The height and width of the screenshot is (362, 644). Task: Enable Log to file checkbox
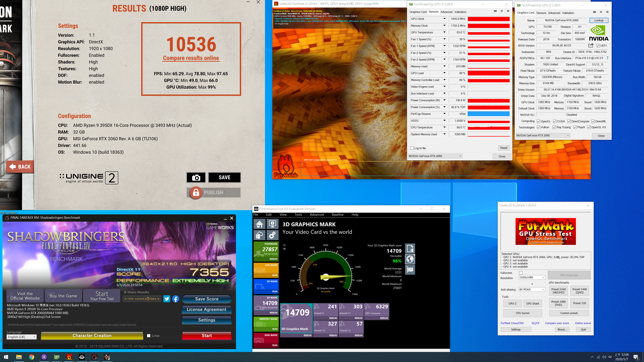tap(412, 148)
